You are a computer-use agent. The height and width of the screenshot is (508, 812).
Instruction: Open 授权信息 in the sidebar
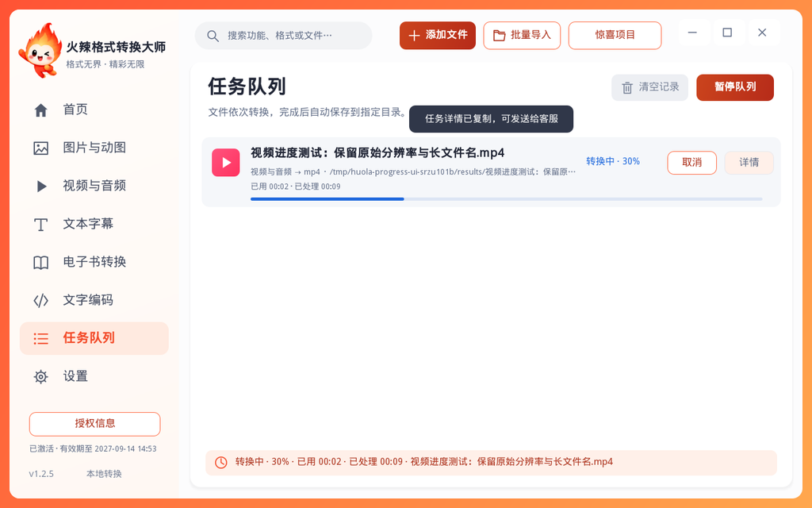(95, 424)
